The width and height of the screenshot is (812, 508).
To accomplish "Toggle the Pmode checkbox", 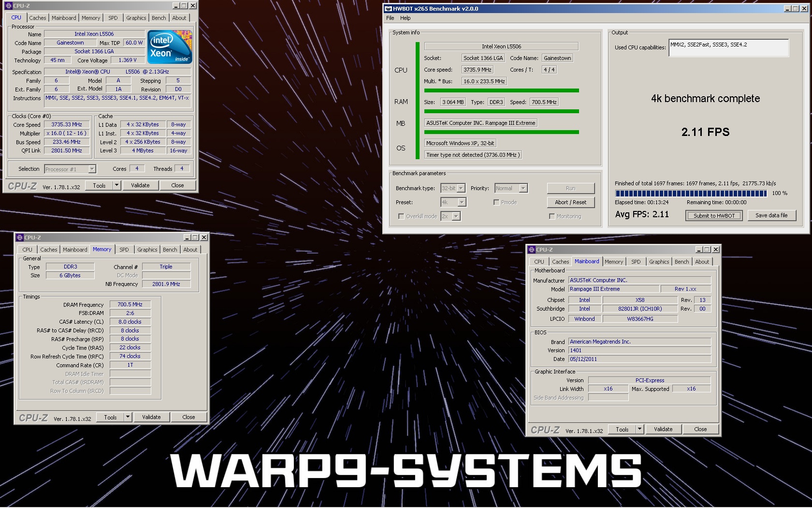I will tap(496, 202).
